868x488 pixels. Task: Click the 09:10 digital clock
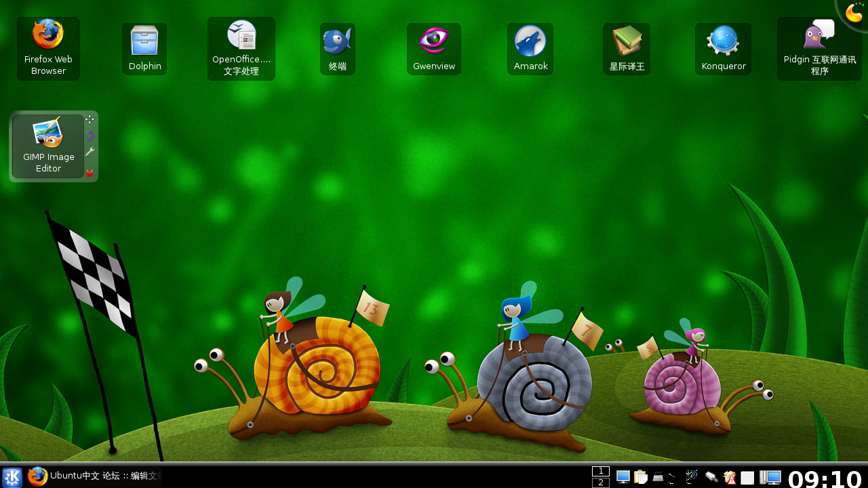825,479
